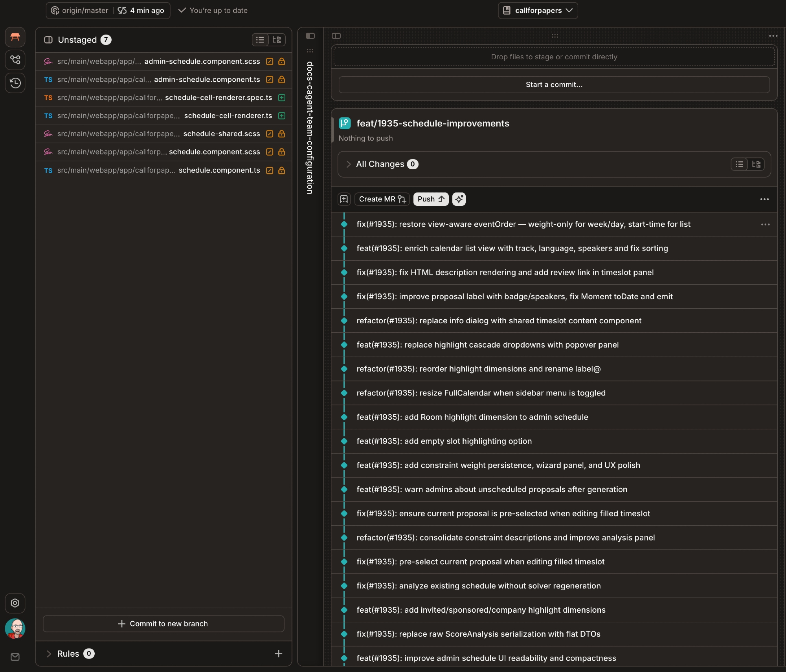
Task: Click the Create MR button
Action: point(382,199)
